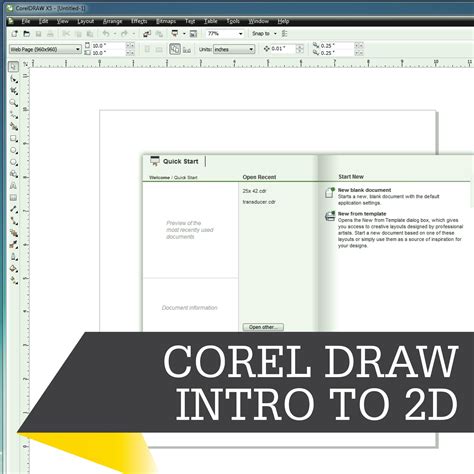474x474 pixels.
Task: Choose New from template
Action: [x=362, y=214]
